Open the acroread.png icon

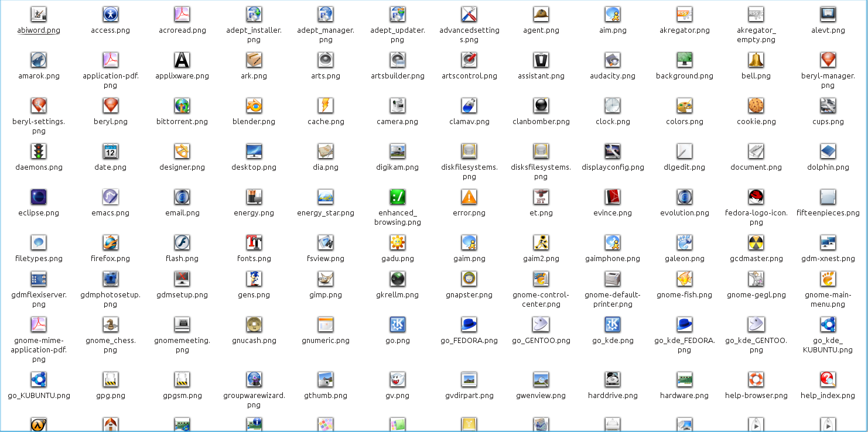[182, 14]
